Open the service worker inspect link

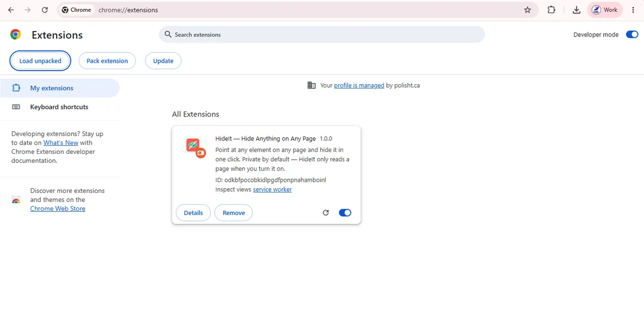[x=272, y=189]
